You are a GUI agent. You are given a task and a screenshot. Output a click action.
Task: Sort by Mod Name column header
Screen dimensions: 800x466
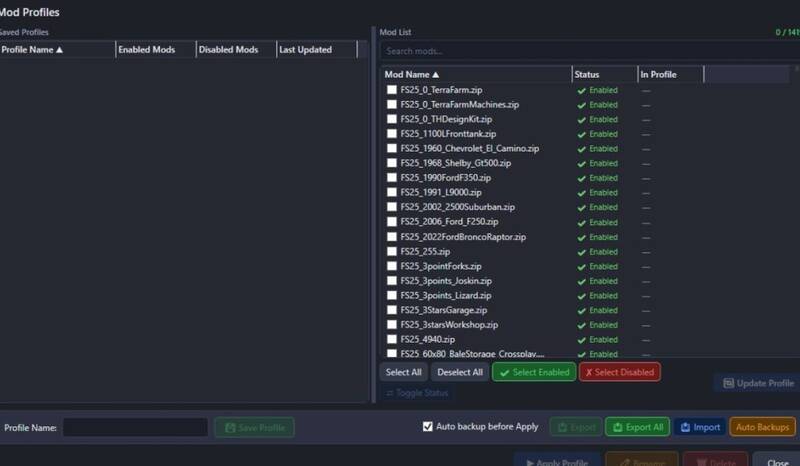click(475, 74)
